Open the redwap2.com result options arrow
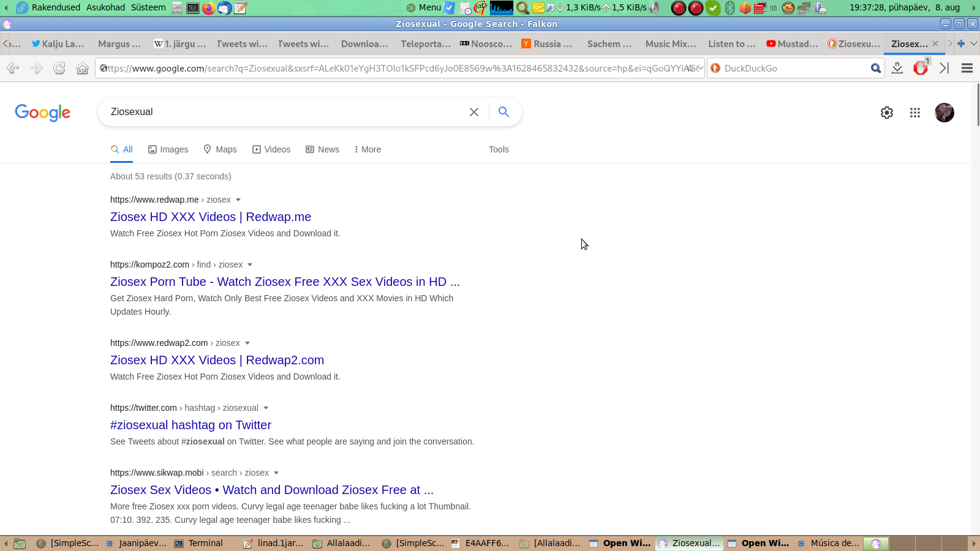The height and width of the screenshot is (551, 980). coord(247,343)
